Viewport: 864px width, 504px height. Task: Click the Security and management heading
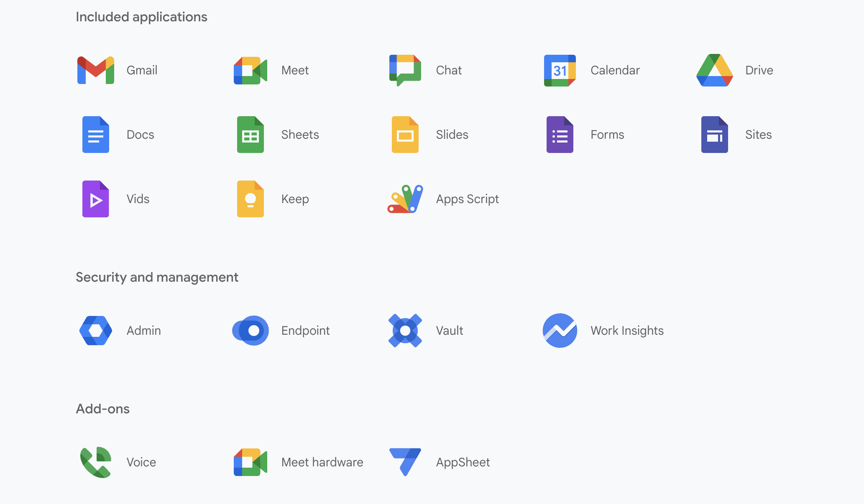[x=157, y=277]
